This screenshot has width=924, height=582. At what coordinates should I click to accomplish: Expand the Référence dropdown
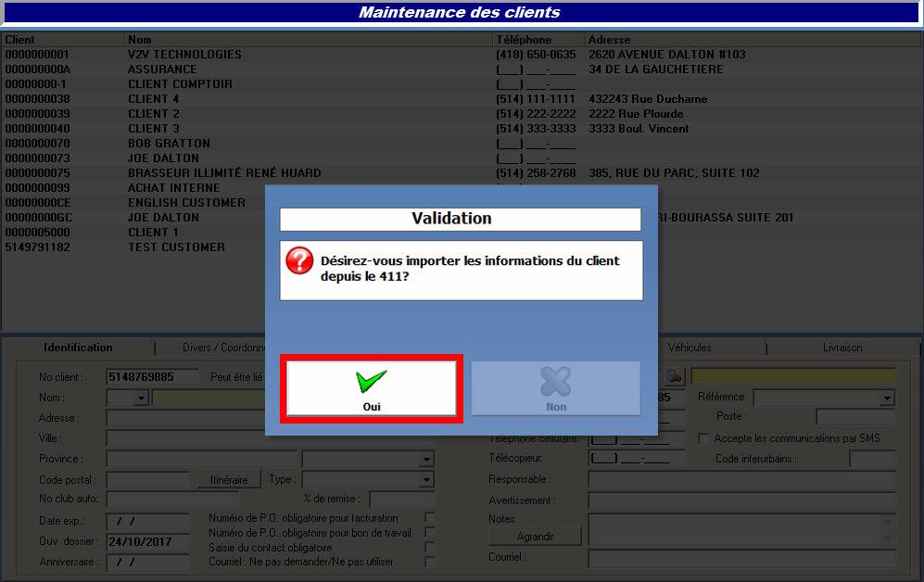point(888,399)
